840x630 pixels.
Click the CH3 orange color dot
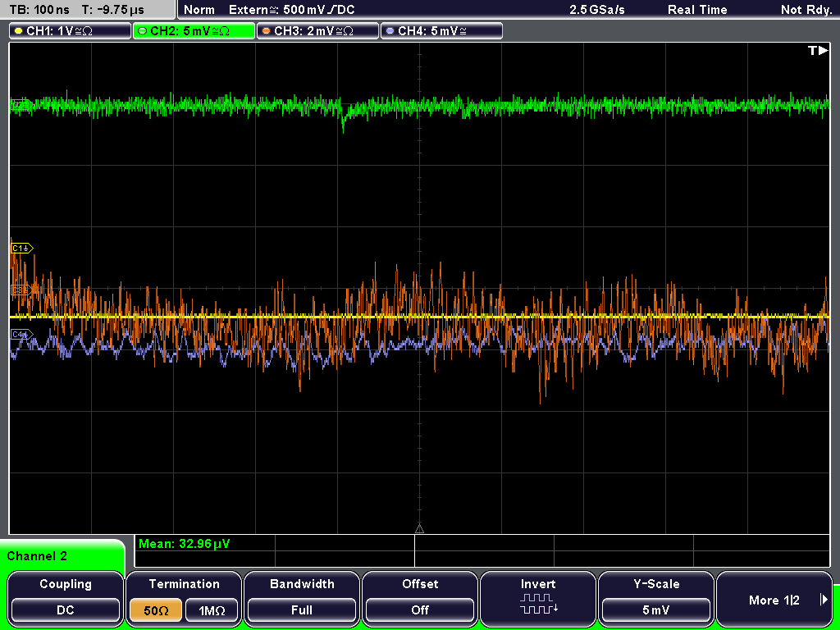point(267,31)
